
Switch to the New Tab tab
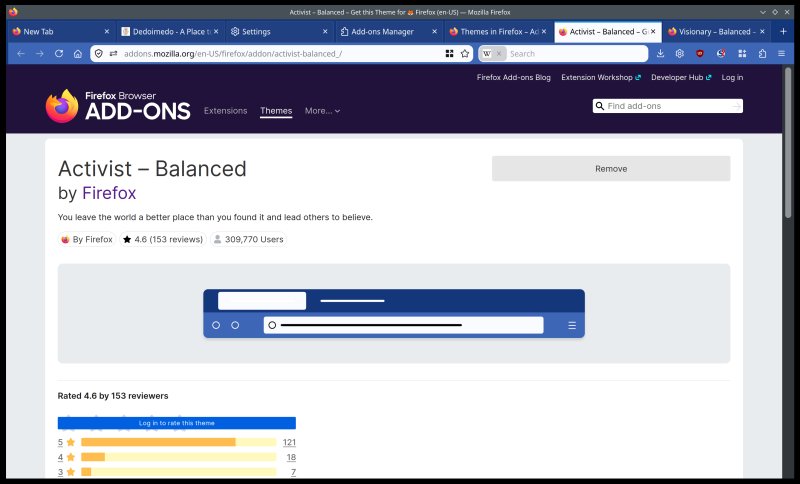point(61,32)
